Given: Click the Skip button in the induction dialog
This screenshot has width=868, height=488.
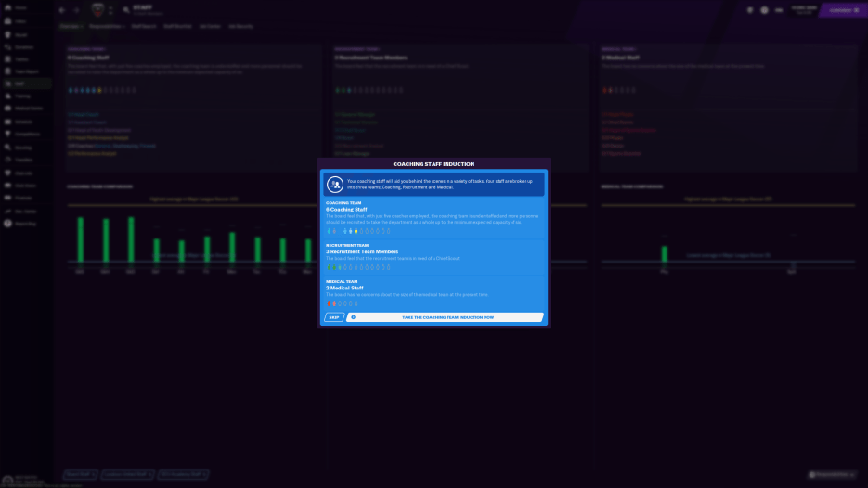Looking at the screenshot, I should point(333,317).
